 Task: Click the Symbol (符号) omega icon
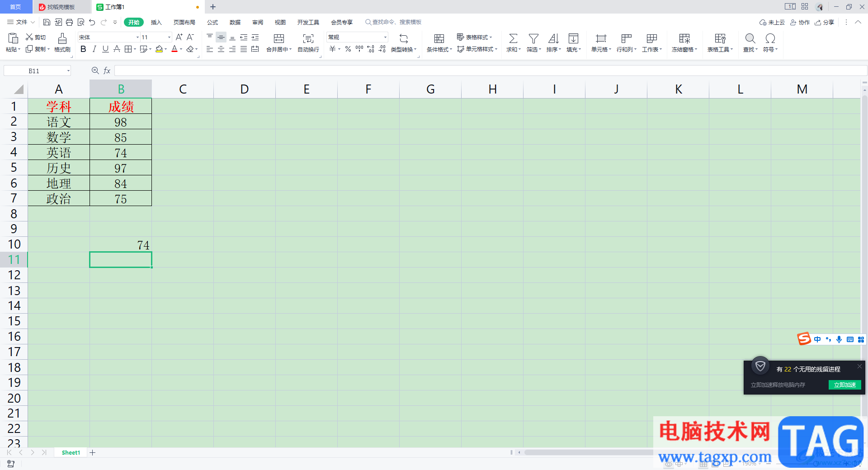(x=770, y=38)
